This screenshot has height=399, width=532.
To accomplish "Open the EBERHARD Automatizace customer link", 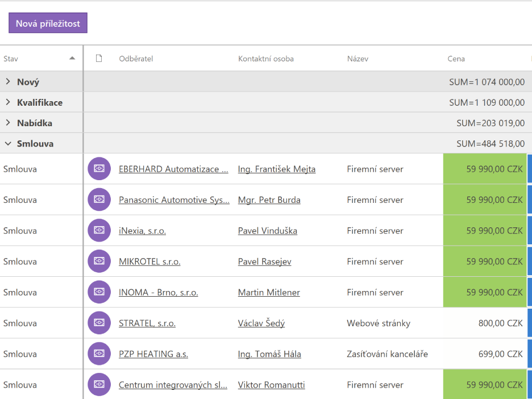I will tap(173, 169).
